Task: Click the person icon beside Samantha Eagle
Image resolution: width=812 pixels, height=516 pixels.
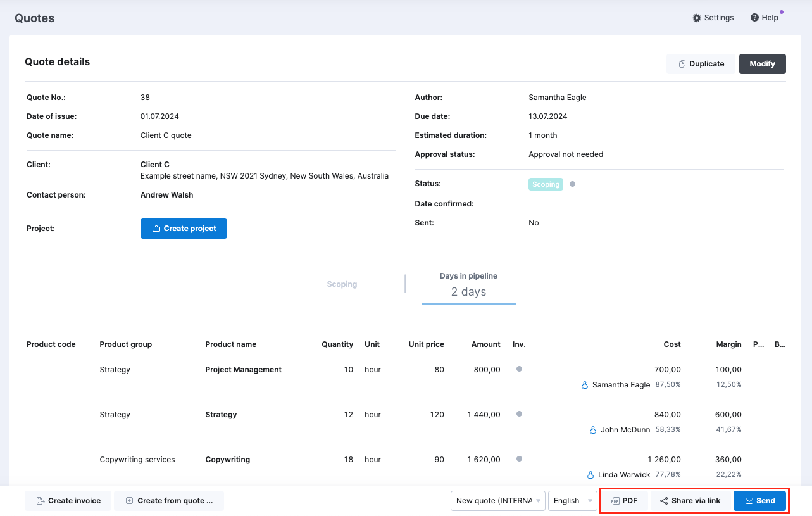Action: pos(585,385)
